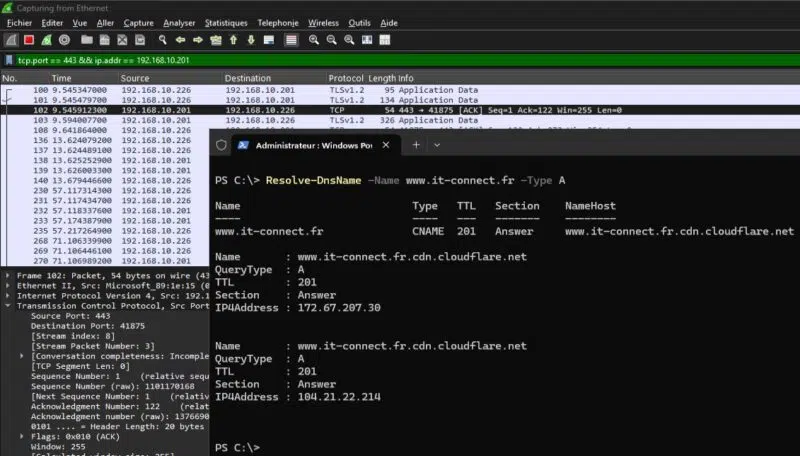
Task: Select selected TCP ACK packet 102
Action: pos(400,110)
